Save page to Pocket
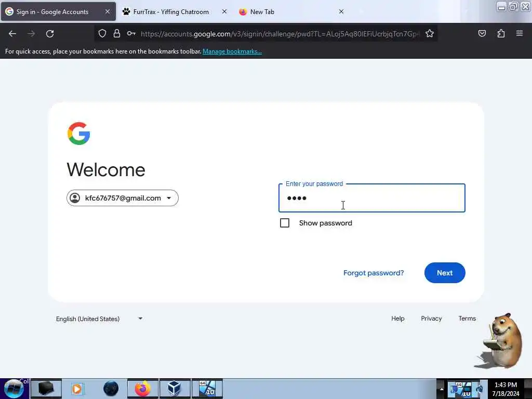Screen dimensions: 532x399 (482, 33)
